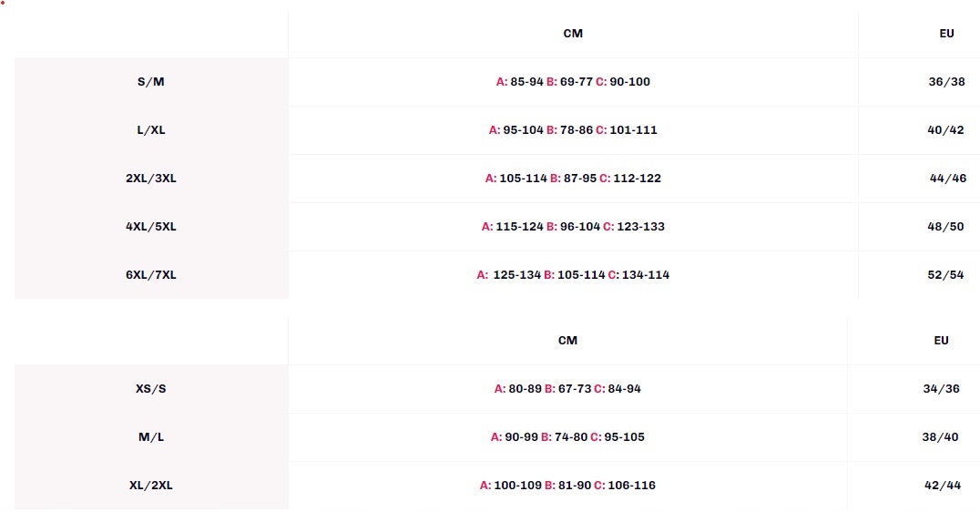Click the XS/S size label
980x512 pixels.
coord(150,389)
